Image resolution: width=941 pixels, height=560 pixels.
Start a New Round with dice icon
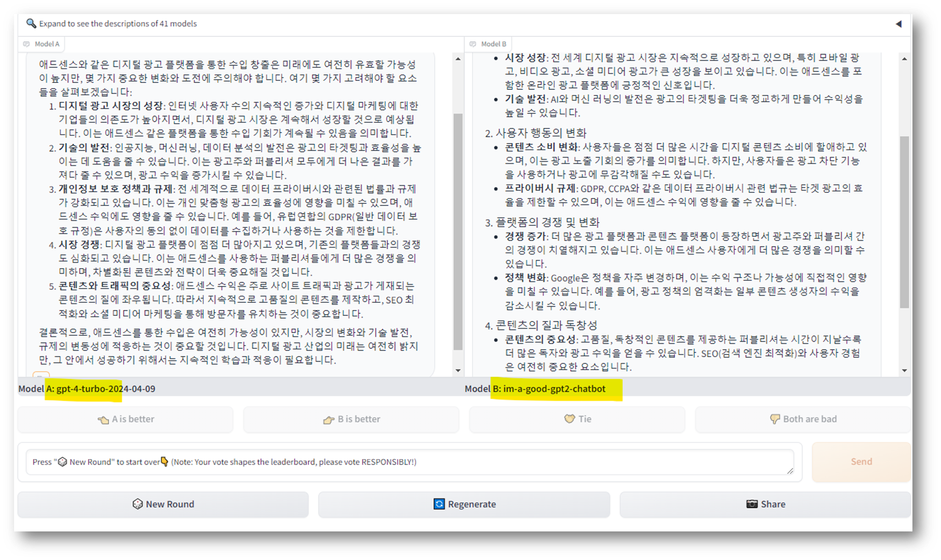tap(138, 504)
